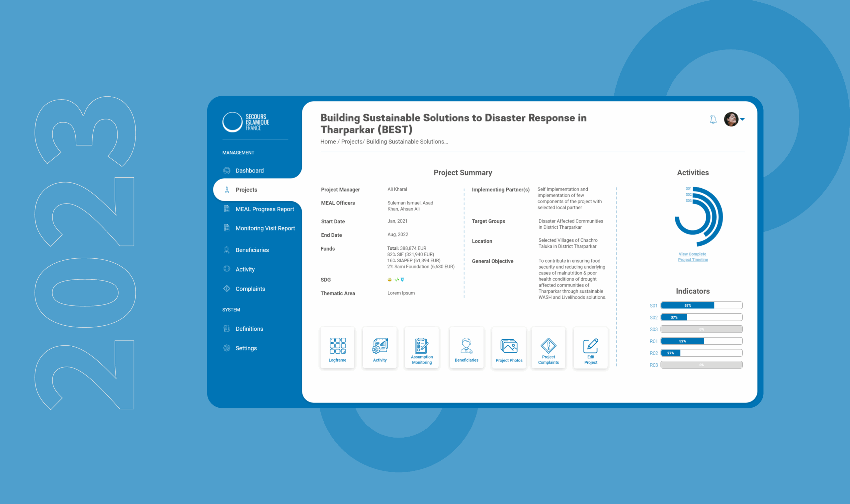Open the Activity card with gear icon
The height and width of the screenshot is (504, 850).
tap(379, 348)
